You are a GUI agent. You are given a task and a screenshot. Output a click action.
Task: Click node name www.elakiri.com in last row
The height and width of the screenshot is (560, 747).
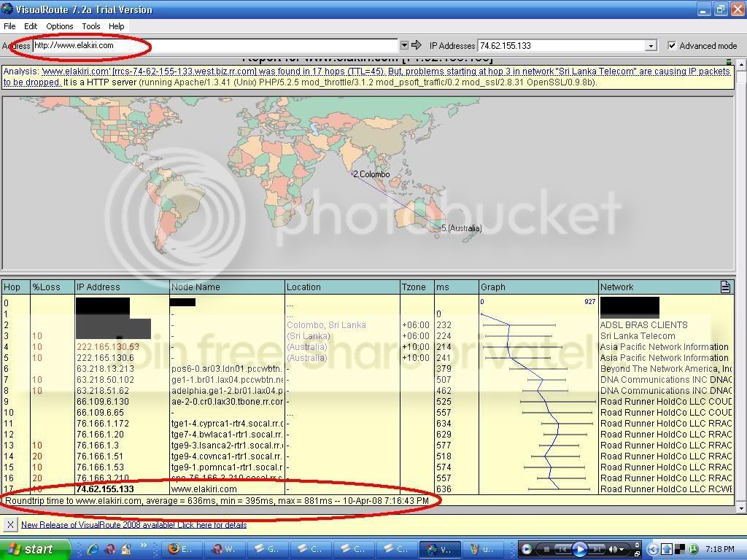pos(204,489)
